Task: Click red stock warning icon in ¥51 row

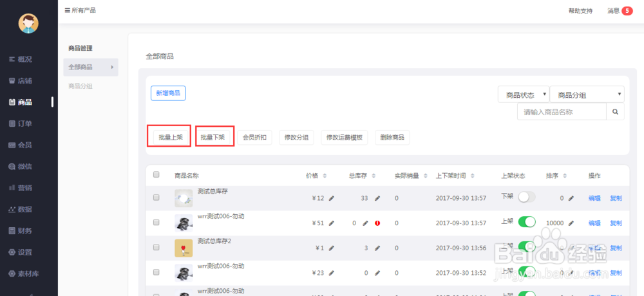Action: (x=377, y=223)
